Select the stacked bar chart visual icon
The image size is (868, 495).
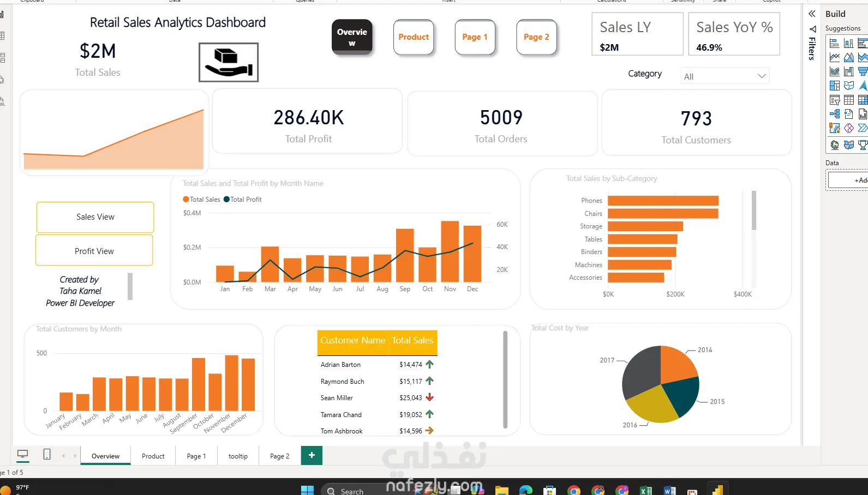(834, 43)
